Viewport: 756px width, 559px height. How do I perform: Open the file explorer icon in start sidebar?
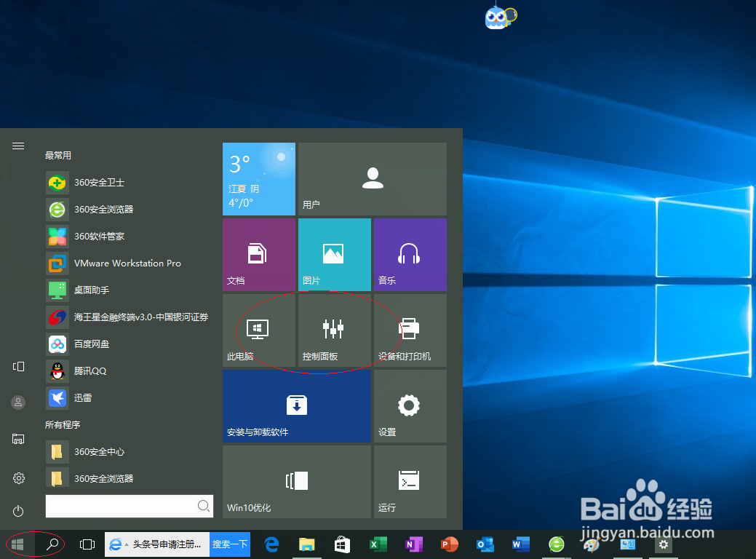coord(18,439)
